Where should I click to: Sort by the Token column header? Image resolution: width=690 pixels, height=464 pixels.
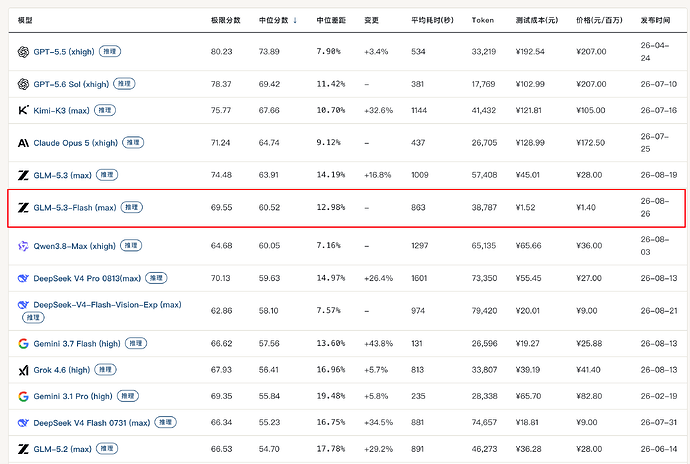[483, 20]
